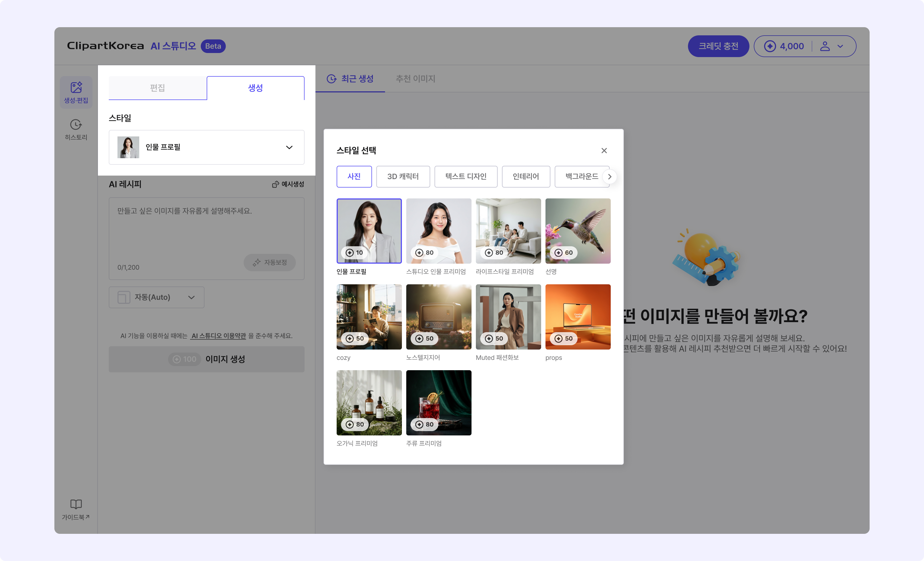Select the 텍스트 디자인 category filter

click(466, 176)
